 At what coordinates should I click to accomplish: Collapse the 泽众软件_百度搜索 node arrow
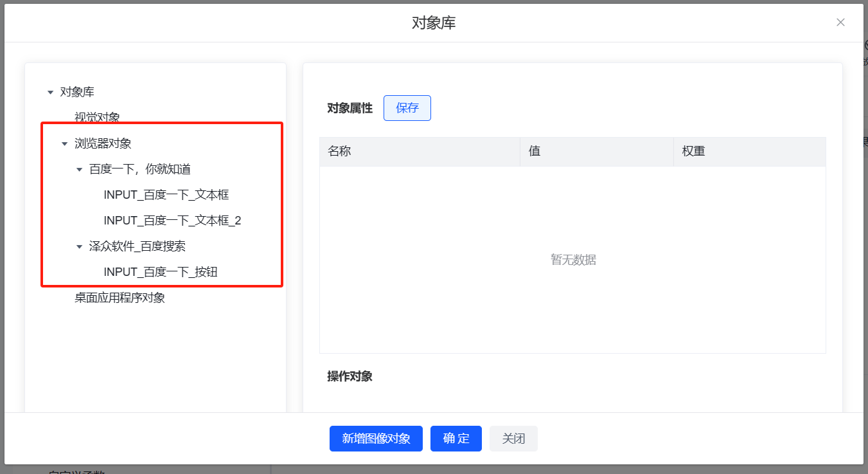point(79,247)
